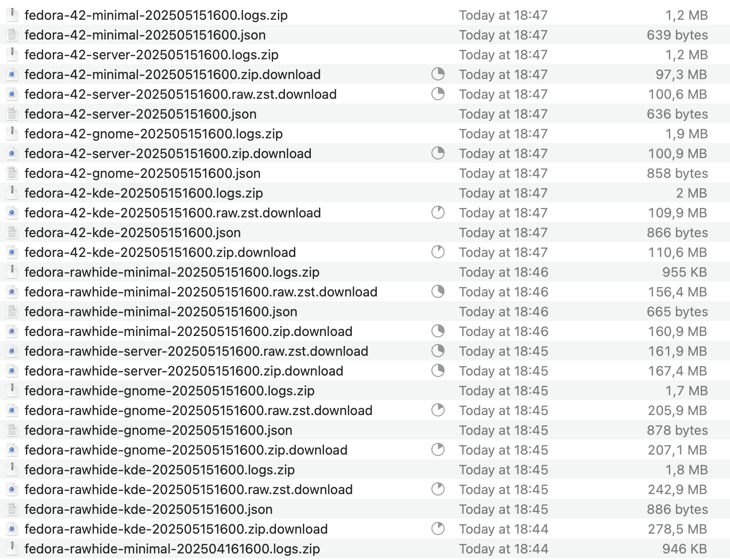
Task: Click zip icon of fedora-42-minimal-202505151600.logs.zip
Action: coord(12,15)
